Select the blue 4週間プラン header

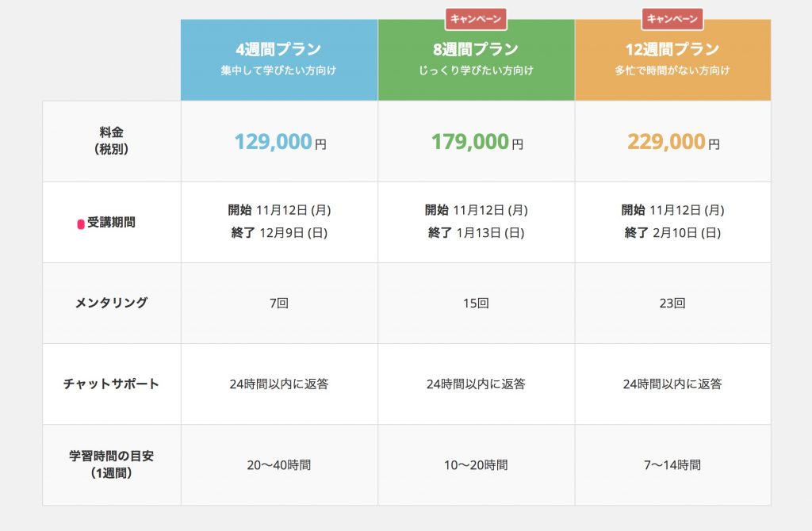pos(279,59)
